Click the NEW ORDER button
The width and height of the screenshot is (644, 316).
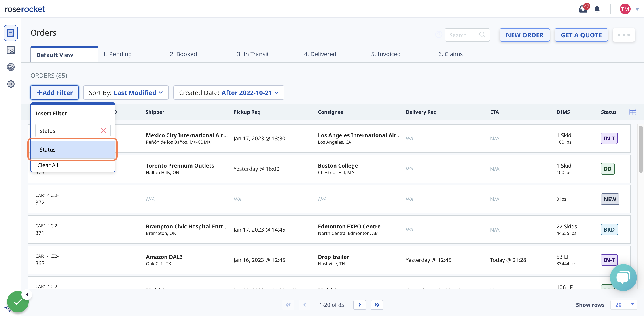(x=525, y=35)
